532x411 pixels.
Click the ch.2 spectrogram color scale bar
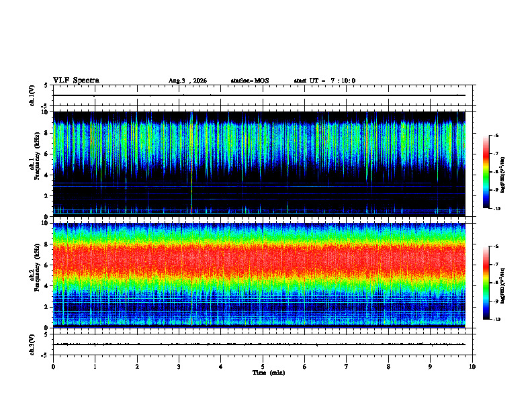point(486,283)
